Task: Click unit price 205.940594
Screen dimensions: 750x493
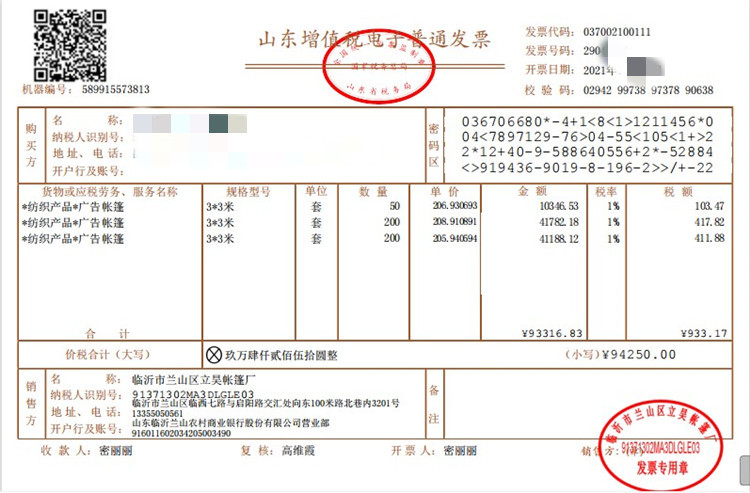Action: 455,238
